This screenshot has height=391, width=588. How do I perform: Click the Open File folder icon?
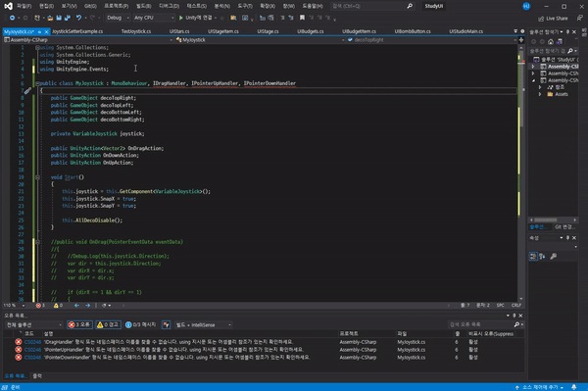coord(50,18)
